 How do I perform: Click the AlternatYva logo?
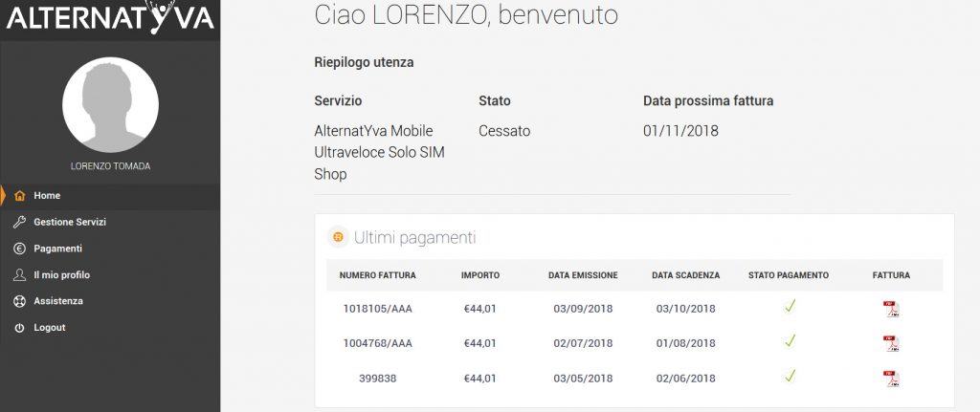[x=109, y=17]
